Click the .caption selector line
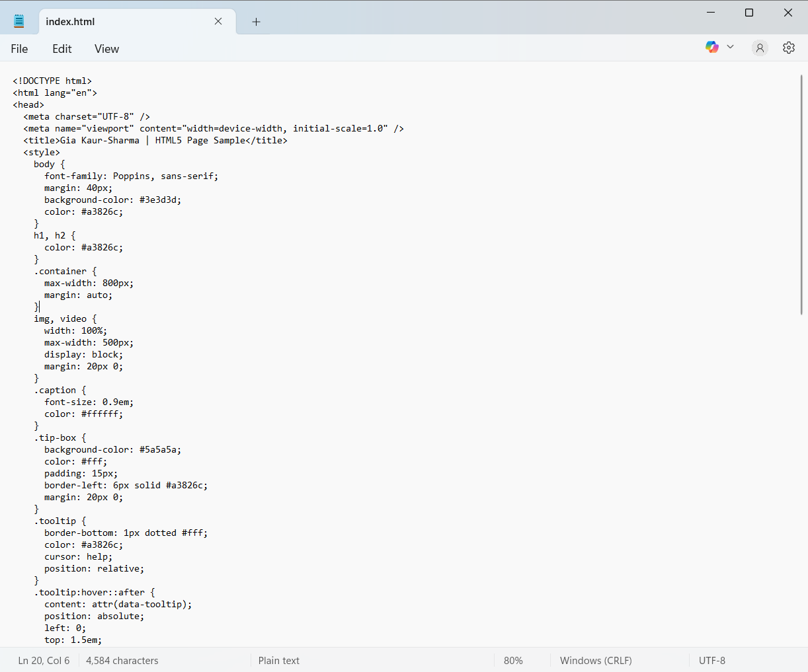 (60, 390)
